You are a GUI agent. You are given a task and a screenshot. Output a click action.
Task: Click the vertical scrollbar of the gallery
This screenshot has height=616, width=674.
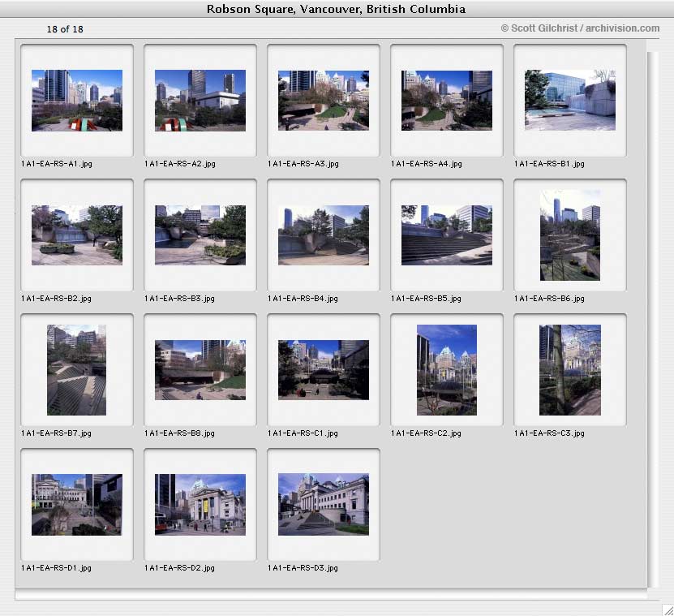[x=653, y=319]
